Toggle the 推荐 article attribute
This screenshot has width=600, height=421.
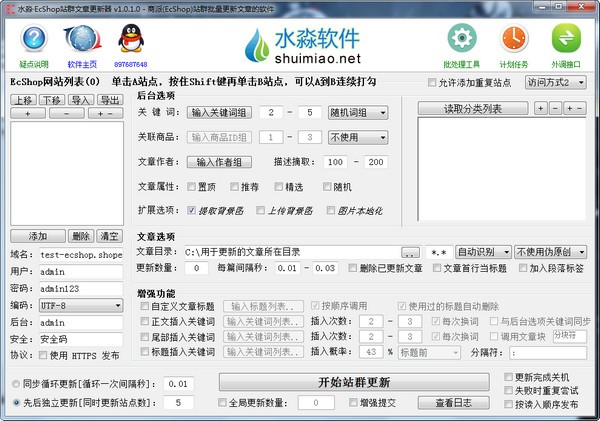click(235, 187)
